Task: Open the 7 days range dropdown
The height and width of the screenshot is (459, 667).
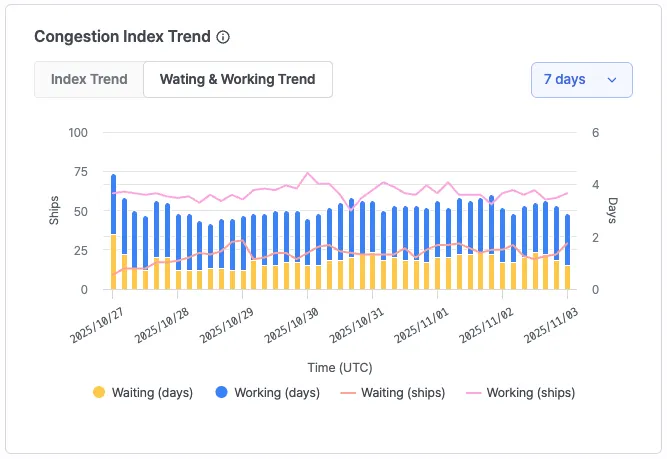Action: (x=581, y=80)
